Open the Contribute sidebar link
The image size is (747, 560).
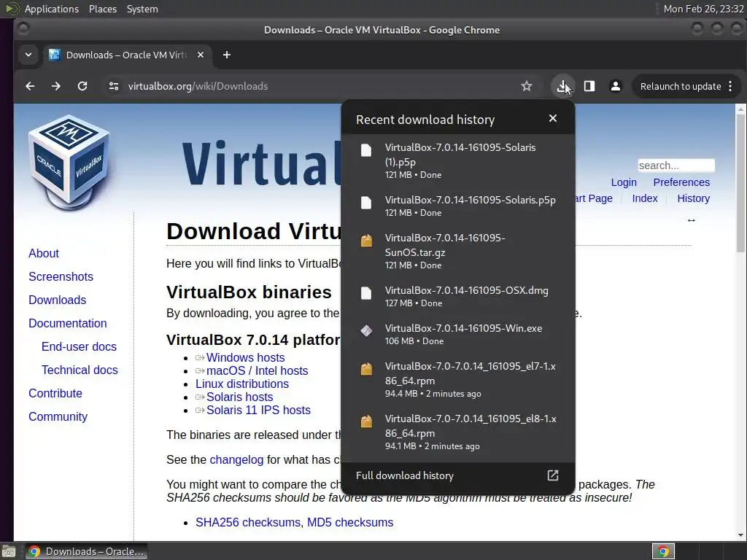[55, 393]
